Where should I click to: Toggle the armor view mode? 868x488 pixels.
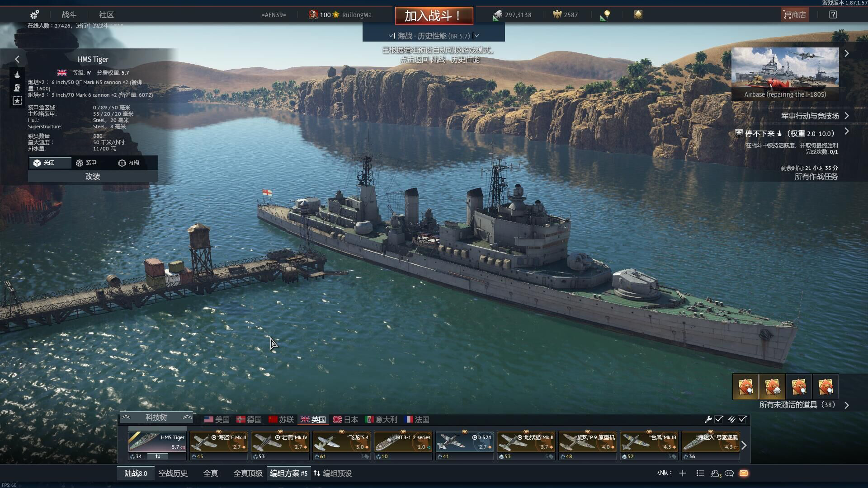tap(86, 163)
